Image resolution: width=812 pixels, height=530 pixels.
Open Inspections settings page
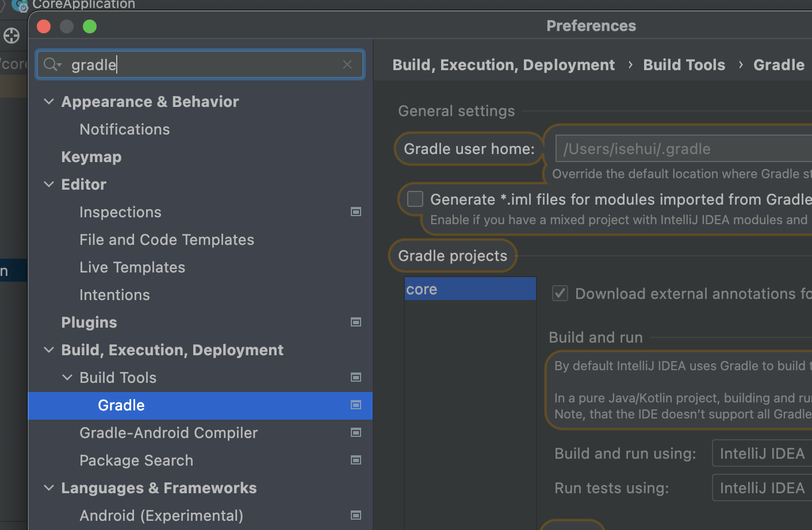coord(120,212)
